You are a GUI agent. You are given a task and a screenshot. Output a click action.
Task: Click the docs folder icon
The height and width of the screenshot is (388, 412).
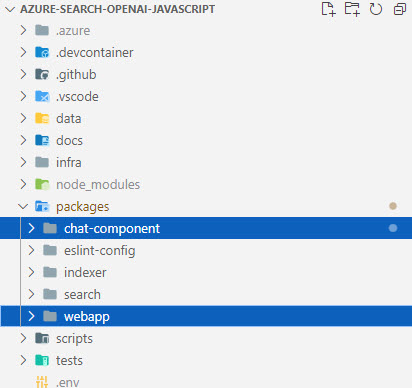(x=42, y=140)
